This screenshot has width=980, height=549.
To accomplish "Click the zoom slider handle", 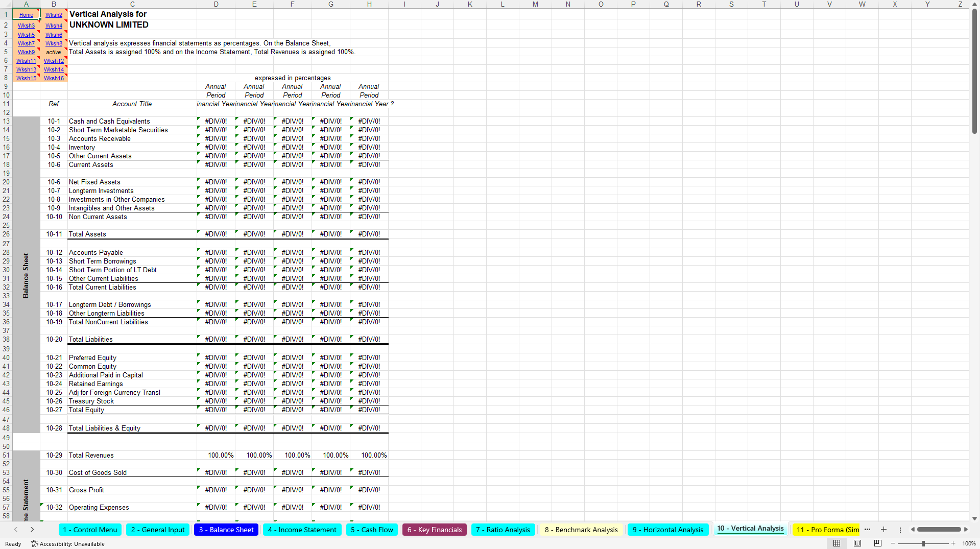I will pos(923,543).
